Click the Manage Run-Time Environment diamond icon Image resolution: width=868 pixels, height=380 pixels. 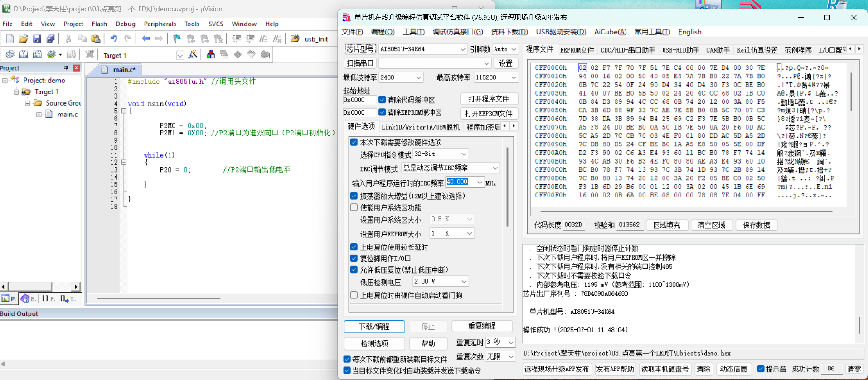238,55
